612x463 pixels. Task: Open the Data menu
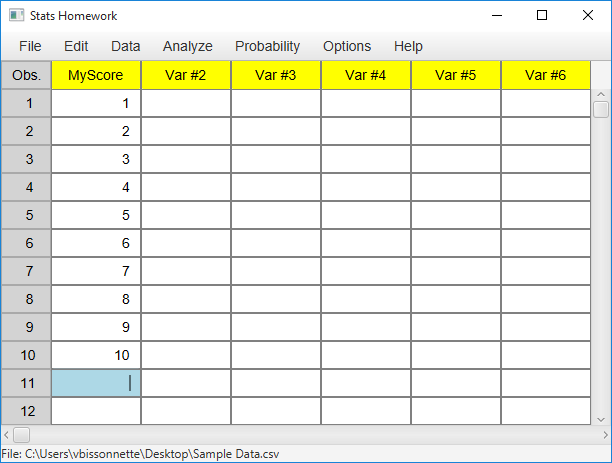(x=125, y=46)
